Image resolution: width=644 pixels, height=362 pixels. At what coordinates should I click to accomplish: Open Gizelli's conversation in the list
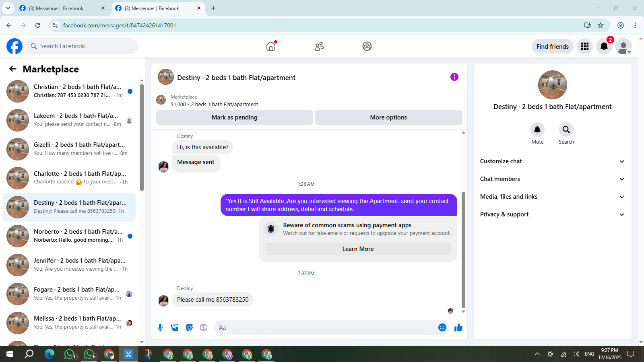[69, 149]
